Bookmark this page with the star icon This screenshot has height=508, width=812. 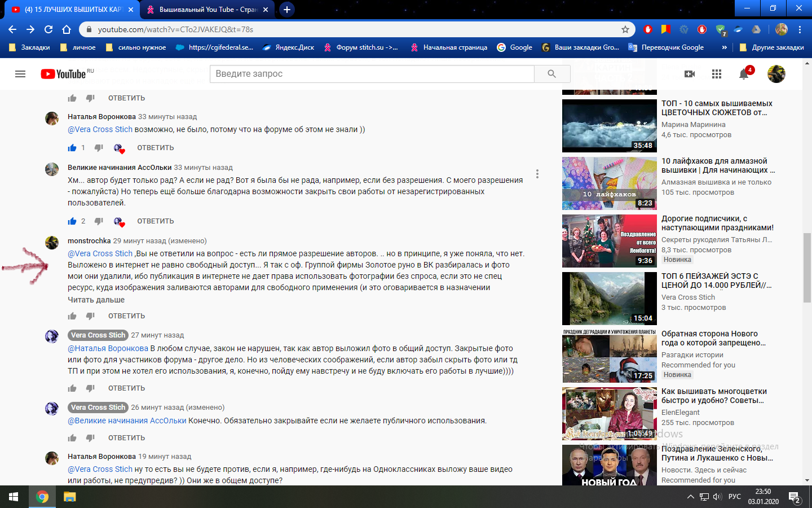[625, 29]
